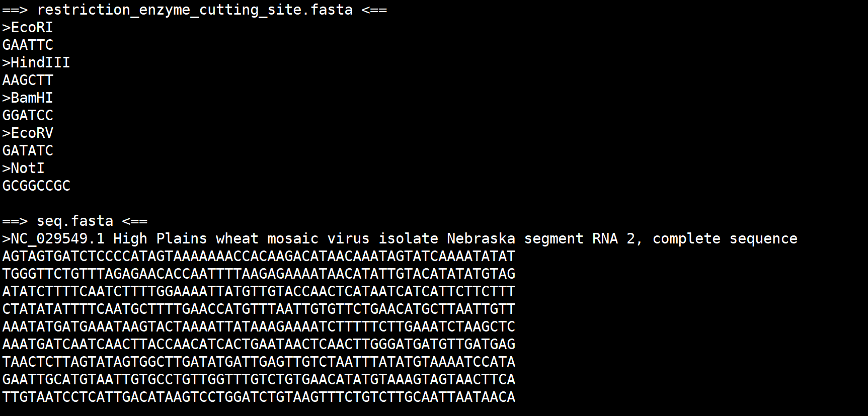Click sequence line starting with TGGGTTCTGTTTAG
This screenshot has width=868, height=416.
pyautogui.click(x=259, y=274)
